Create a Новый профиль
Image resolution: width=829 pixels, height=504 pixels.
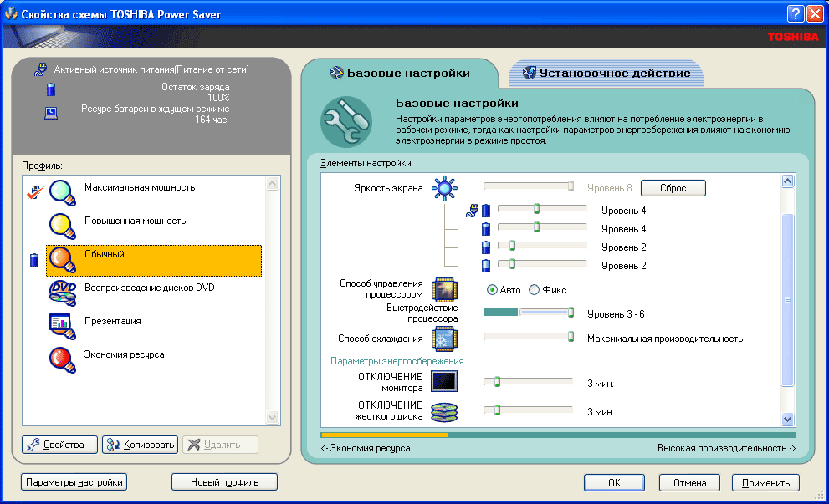point(225,481)
